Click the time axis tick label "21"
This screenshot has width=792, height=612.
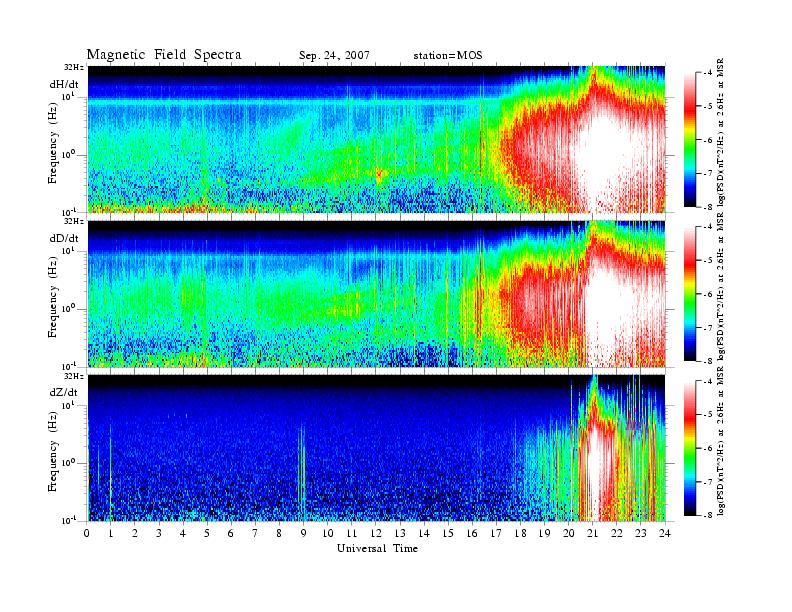[592, 533]
